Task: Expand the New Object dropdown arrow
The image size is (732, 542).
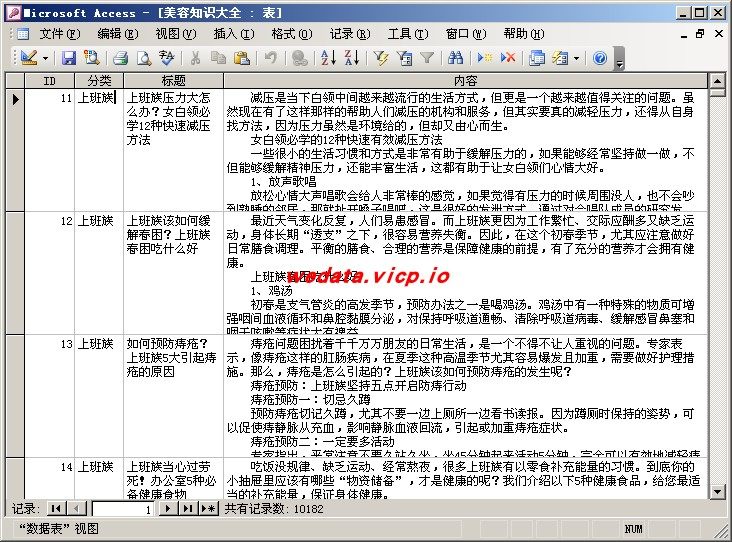Action: tap(576, 58)
